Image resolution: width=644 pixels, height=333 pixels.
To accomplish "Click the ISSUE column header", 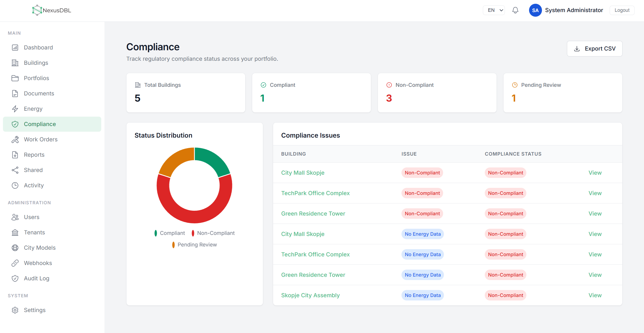I will (x=409, y=154).
